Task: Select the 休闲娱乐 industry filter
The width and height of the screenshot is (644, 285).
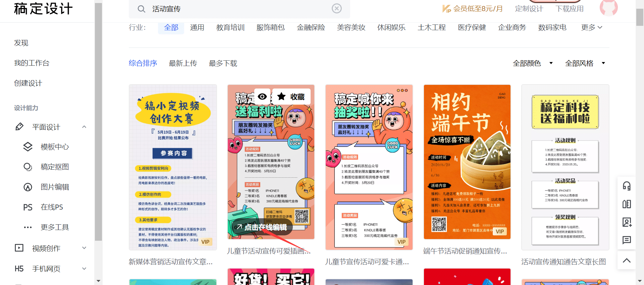Action: (x=391, y=27)
